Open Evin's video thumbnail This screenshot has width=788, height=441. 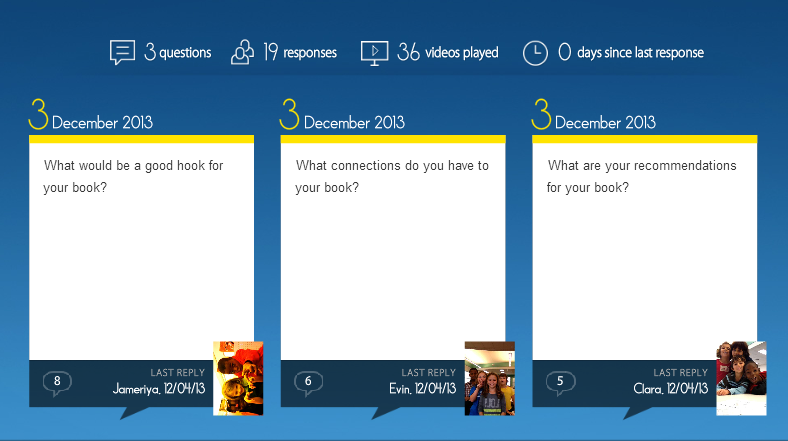tap(490, 378)
